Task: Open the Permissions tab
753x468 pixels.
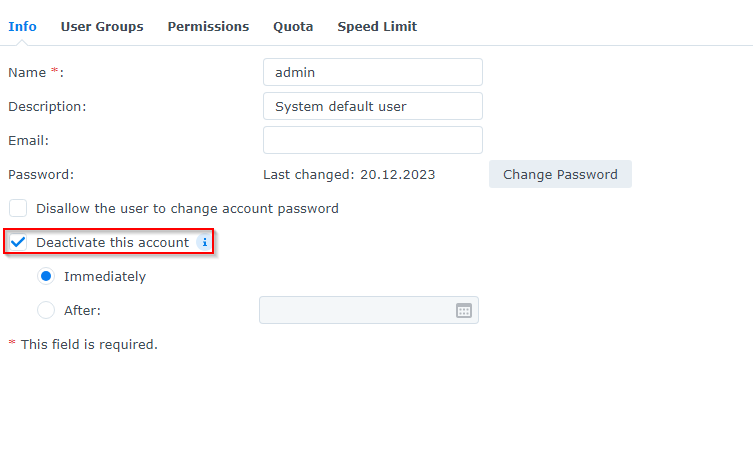Action: coord(208,26)
